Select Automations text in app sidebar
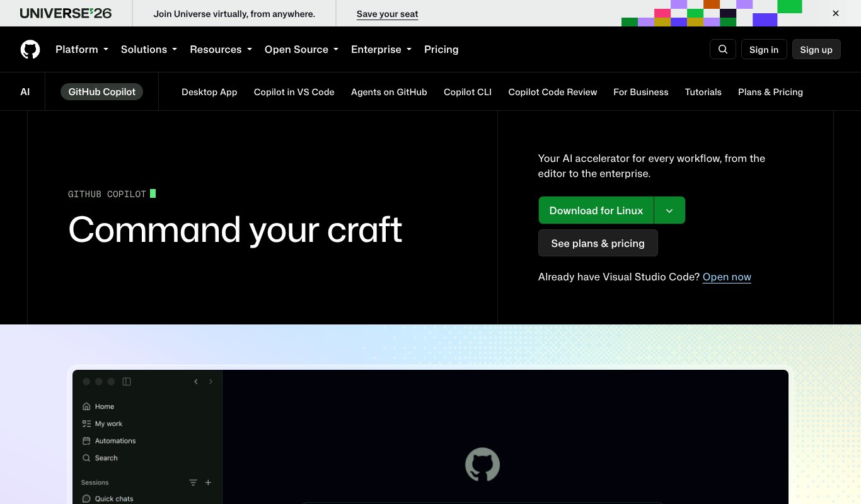861x504 pixels. (115, 440)
